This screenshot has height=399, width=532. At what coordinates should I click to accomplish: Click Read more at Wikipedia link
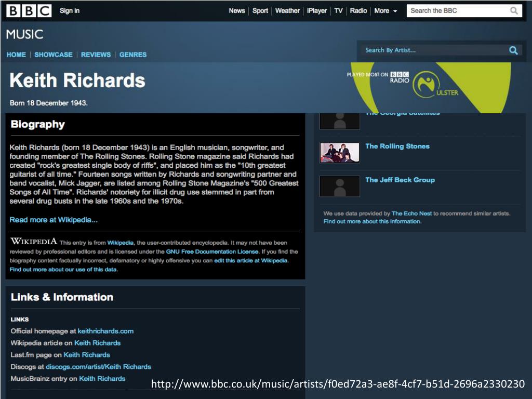tap(54, 220)
